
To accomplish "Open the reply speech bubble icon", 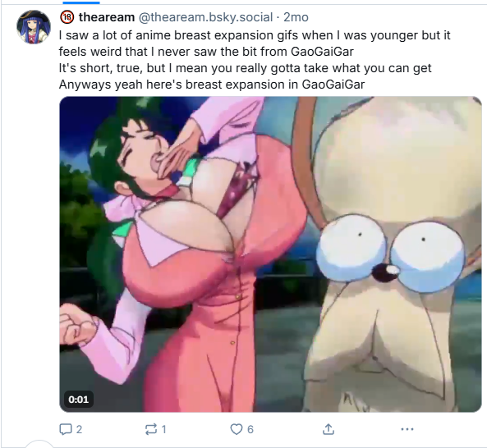I will [65, 429].
